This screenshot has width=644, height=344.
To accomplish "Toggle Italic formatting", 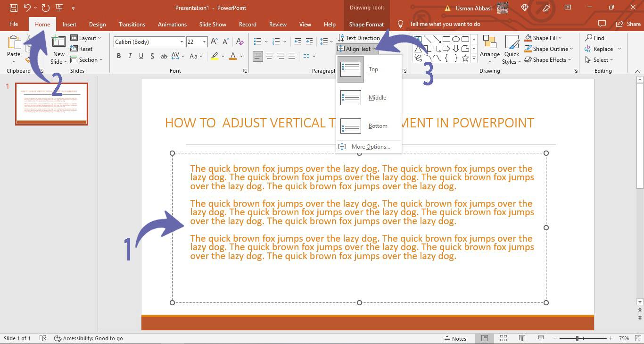I will pos(130,56).
